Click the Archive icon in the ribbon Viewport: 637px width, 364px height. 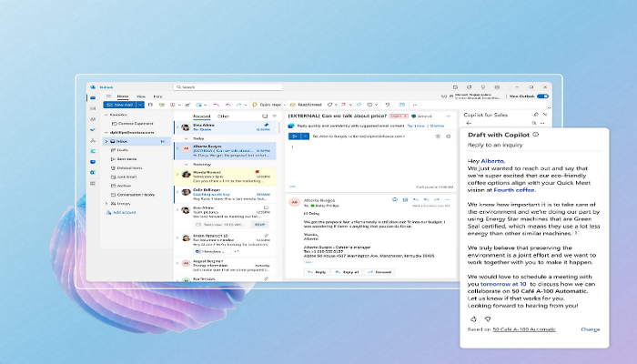pyautogui.click(x=162, y=105)
